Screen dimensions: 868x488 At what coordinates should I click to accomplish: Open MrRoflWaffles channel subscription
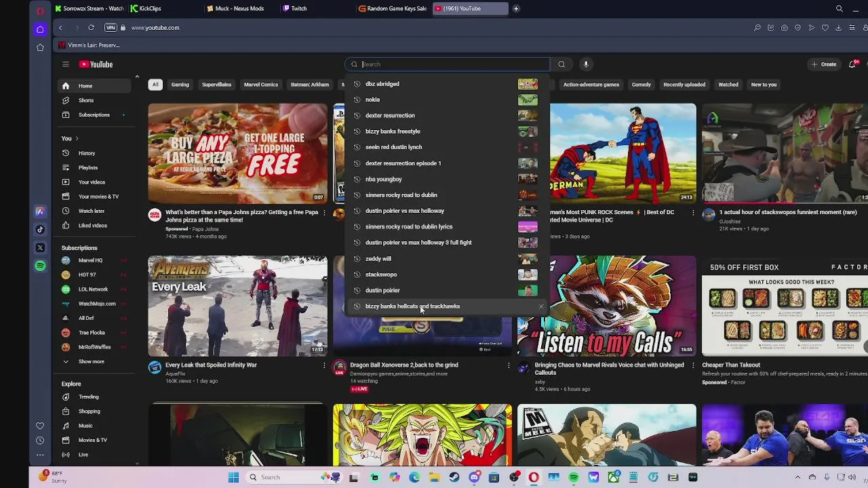(94, 347)
